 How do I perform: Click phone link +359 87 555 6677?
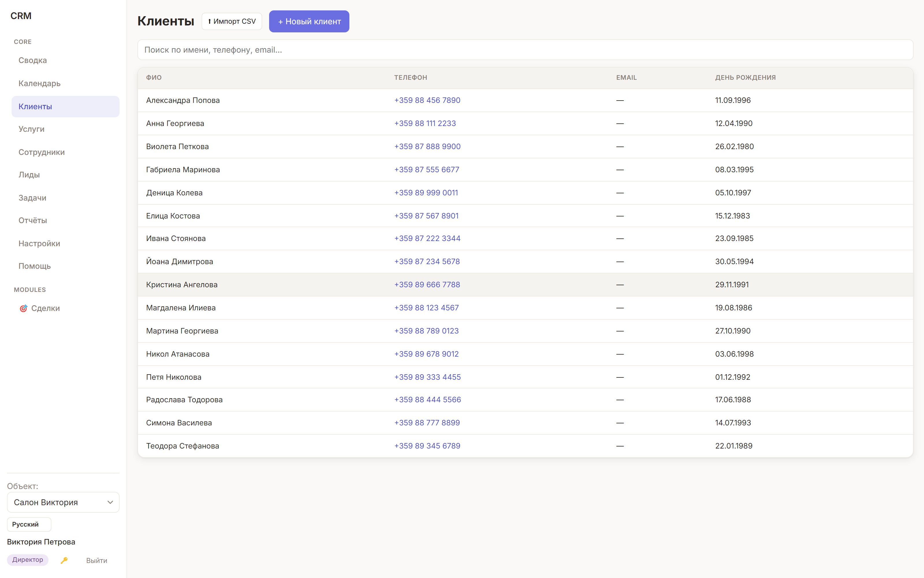point(426,169)
